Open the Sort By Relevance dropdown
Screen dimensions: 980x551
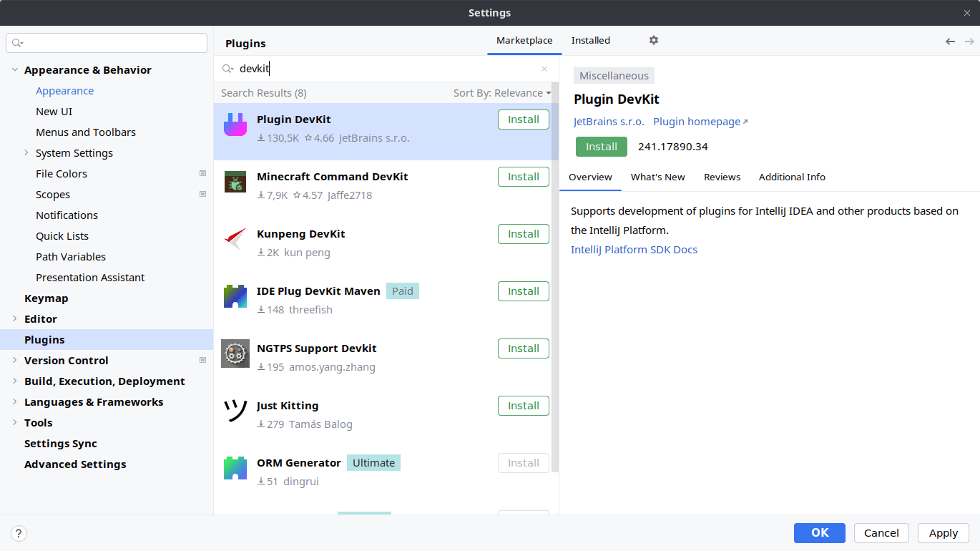(x=502, y=92)
